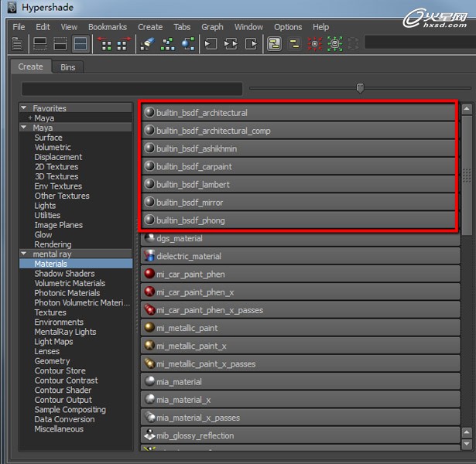The height and width of the screenshot is (464, 476).
Task: Toggle the highlighted show container contents icon
Action: (x=275, y=44)
